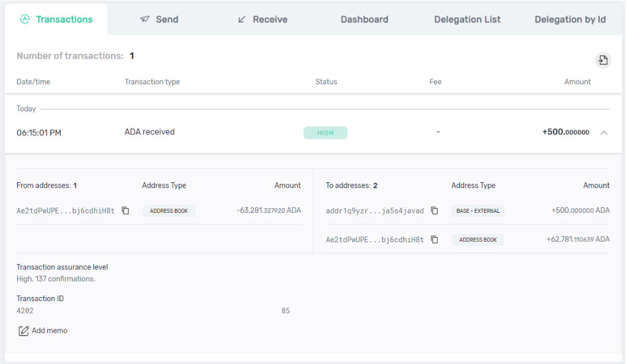Click the Add memo link
Screen dimensions: 627x364
point(49,331)
